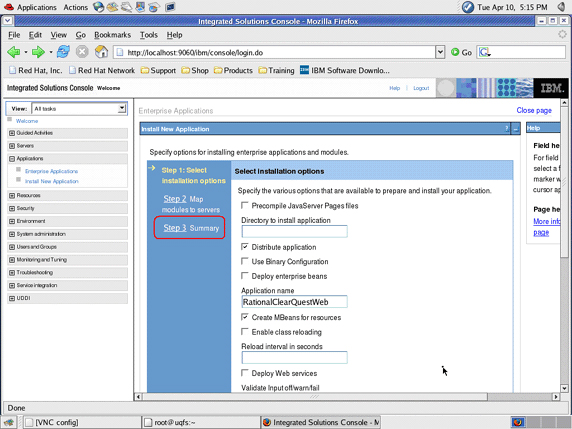Image resolution: width=572 pixels, height=429 pixels.
Task: Click the Reload interval in seconds field
Action: coord(294,358)
